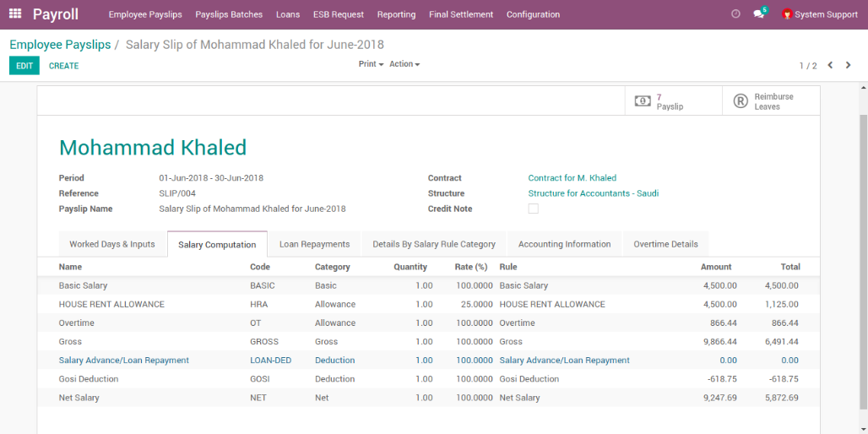Toggle the Credit Note checkbox
Image resolution: width=868 pixels, height=434 pixels.
[x=533, y=209]
